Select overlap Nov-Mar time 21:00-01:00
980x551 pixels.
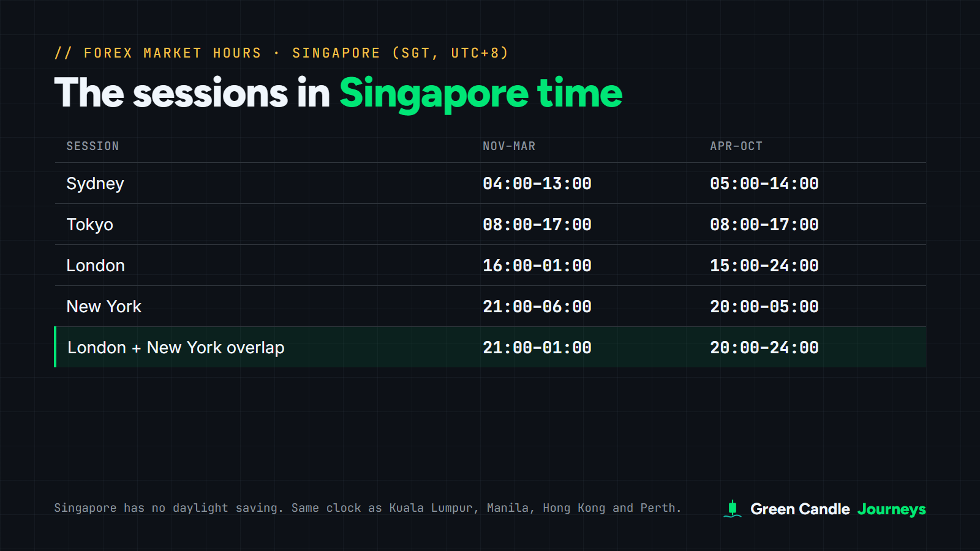pyautogui.click(x=537, y=348)
